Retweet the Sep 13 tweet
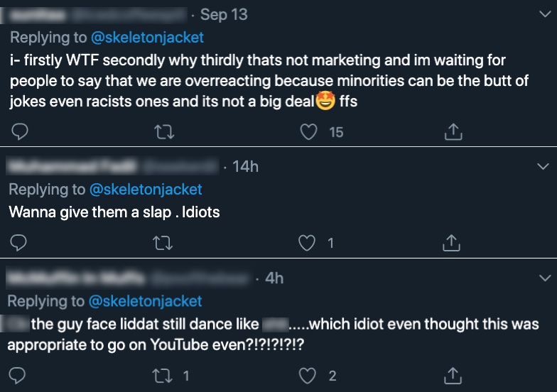This screenshot has width=557, height=392. 165,132
